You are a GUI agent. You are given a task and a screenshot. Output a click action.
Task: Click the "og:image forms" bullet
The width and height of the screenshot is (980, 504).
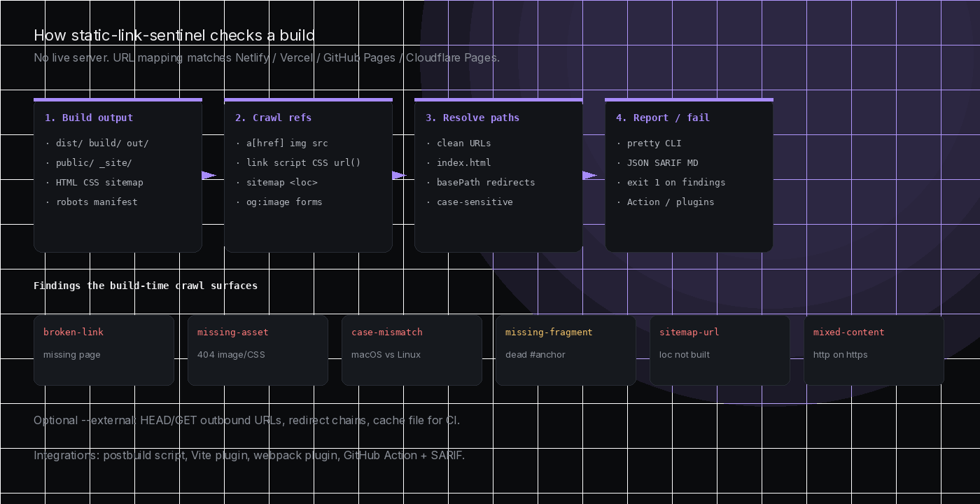tap(279, 202)
